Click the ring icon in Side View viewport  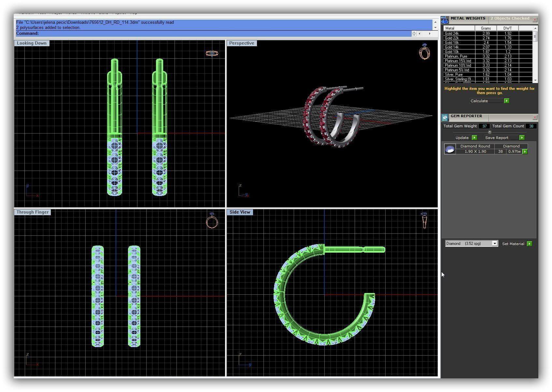(x=424, y=220)
